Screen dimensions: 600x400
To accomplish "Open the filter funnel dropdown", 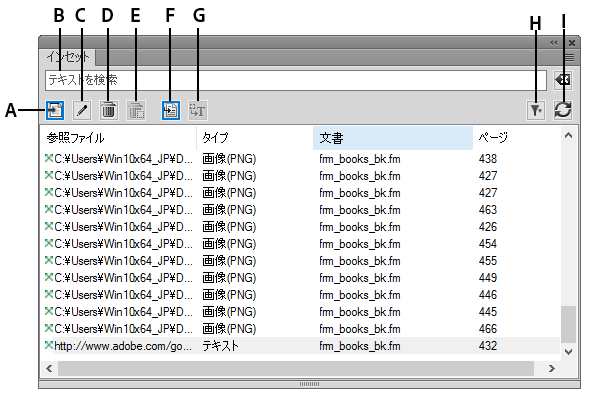I will pyautogui.click(x=537, y=110).
